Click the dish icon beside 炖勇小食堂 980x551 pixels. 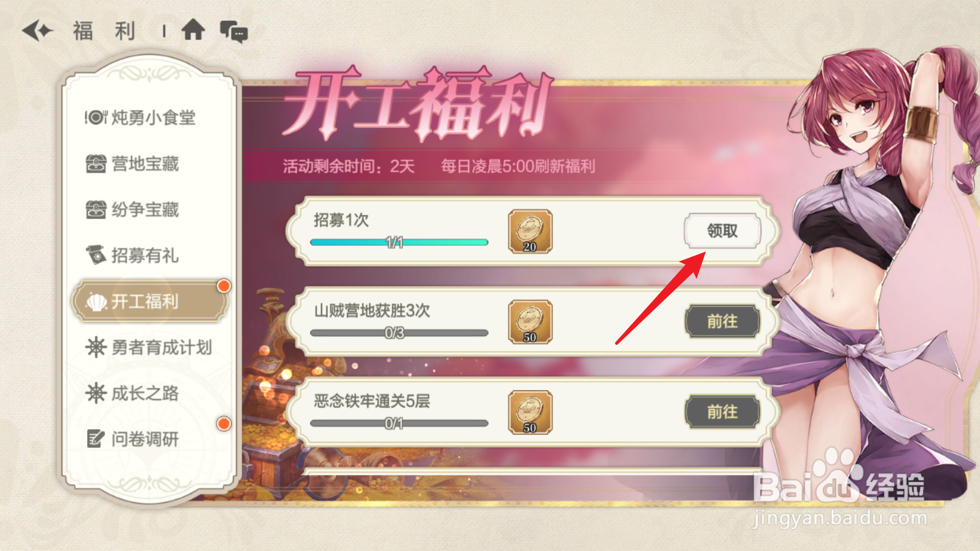coord(96,118)
